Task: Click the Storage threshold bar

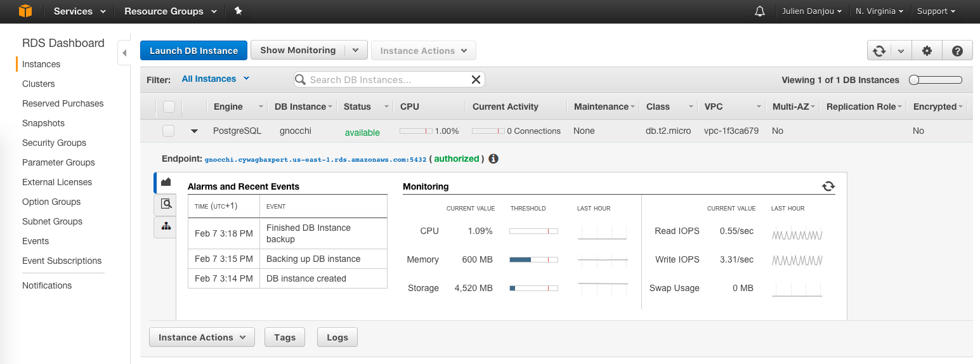Action: point(533,288)
